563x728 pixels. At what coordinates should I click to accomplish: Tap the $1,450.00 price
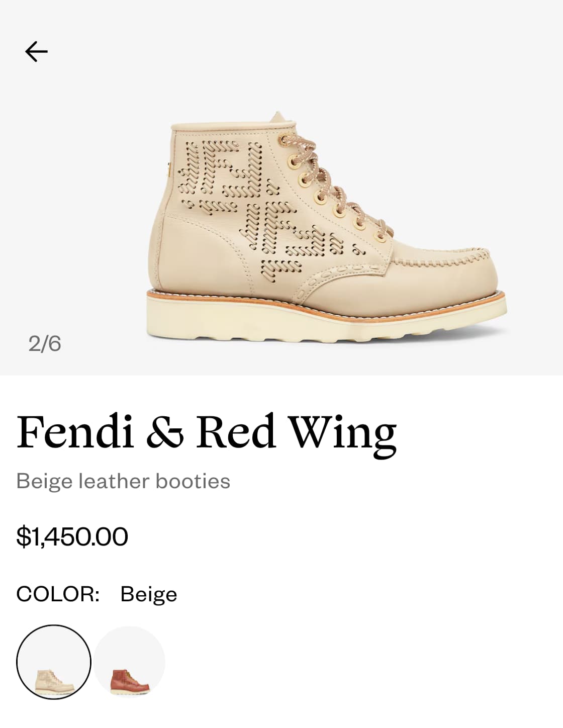point(72,536)
